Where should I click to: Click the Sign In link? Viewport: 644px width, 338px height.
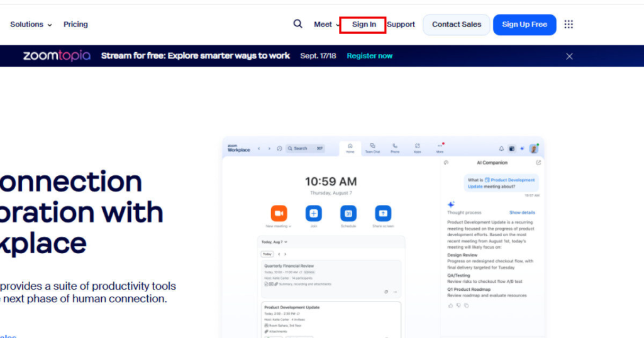click(364, 25)
